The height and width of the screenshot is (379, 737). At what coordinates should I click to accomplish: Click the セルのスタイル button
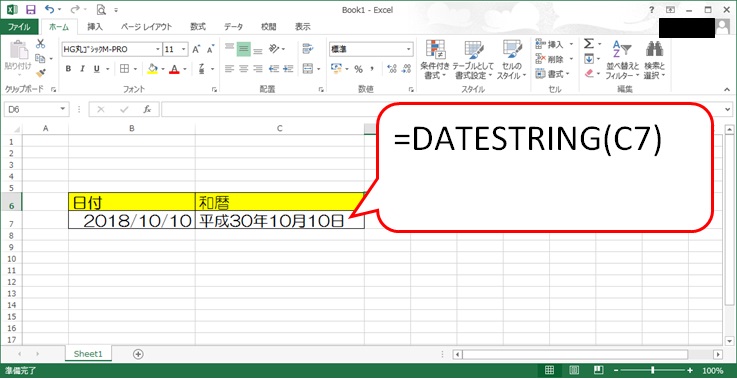tap(511, 60)
